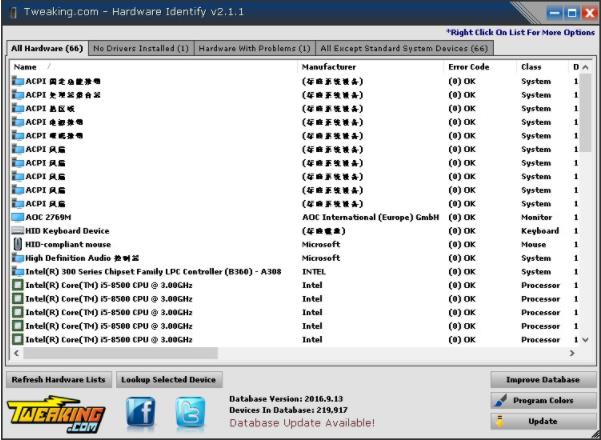Viewport: 601px width, 440px height.
Task: Open the Tweaking.com Twitter icon
Action: click(190, 411)
